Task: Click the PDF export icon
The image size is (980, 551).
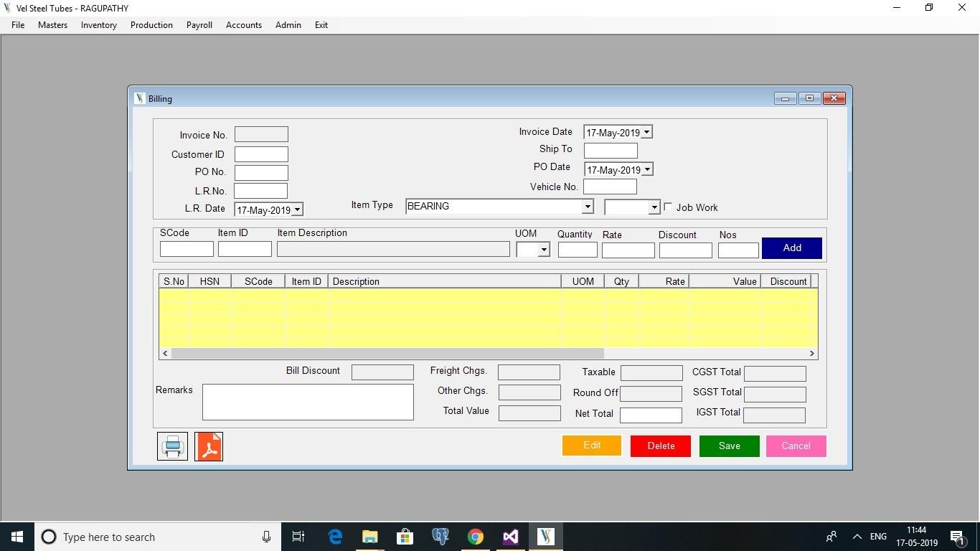Action: (x=209, y=446)
